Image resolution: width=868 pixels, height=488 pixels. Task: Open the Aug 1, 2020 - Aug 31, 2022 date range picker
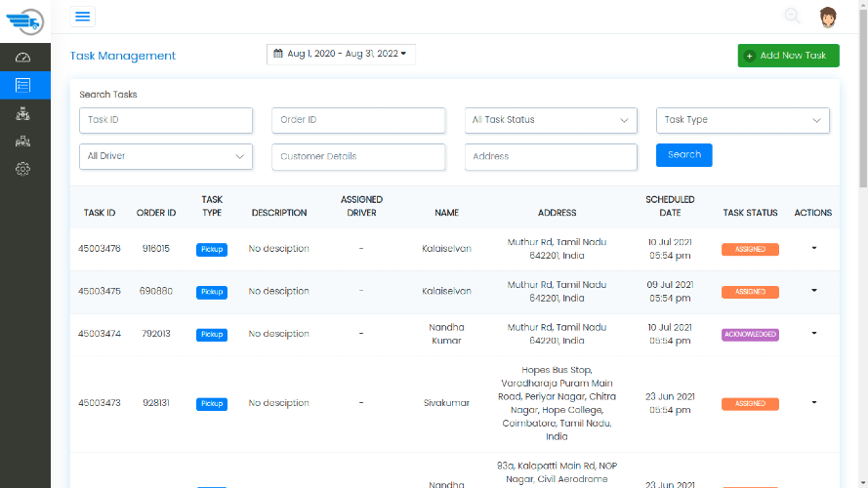click(341, 55)
